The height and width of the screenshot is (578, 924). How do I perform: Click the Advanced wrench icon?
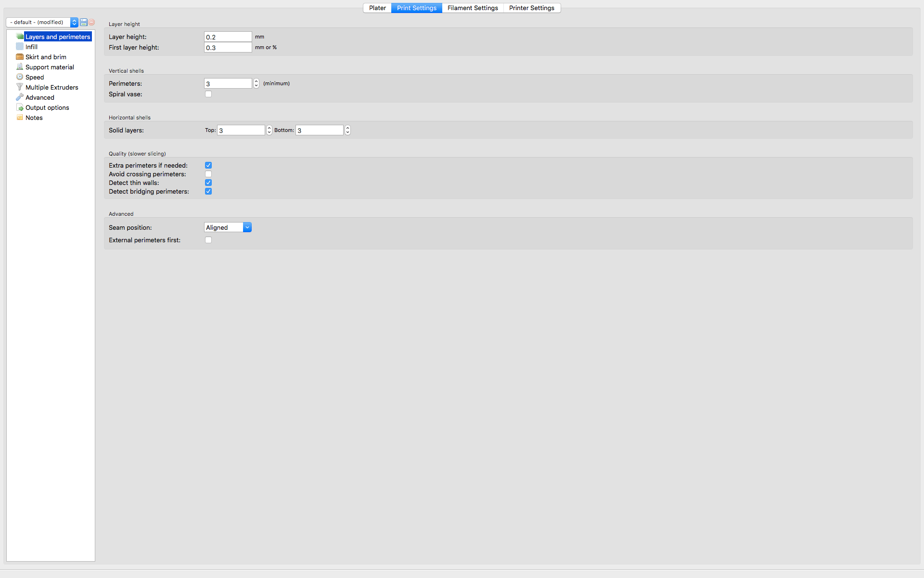[x=20, y=97]
